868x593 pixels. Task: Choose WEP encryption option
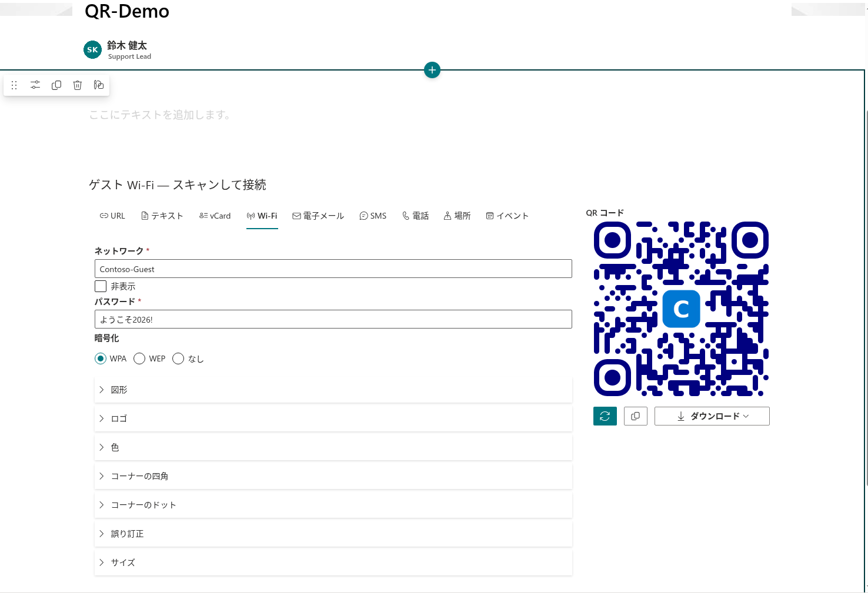pos(139,359)
